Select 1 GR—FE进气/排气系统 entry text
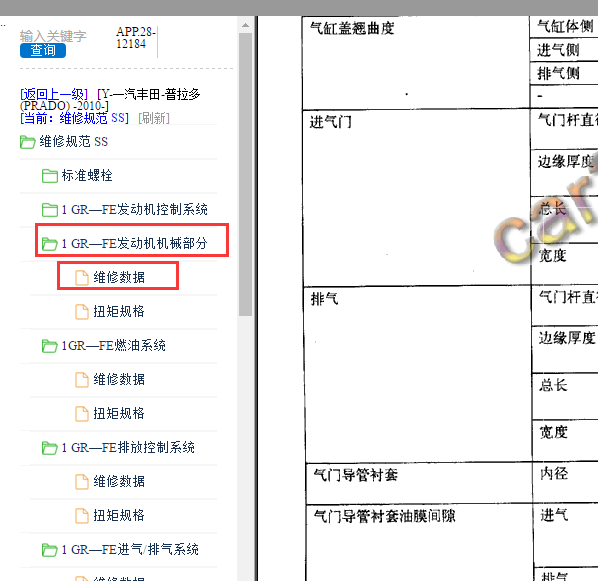Image resolution: width=598 pixels, height=581 pixels. [130, 550]
